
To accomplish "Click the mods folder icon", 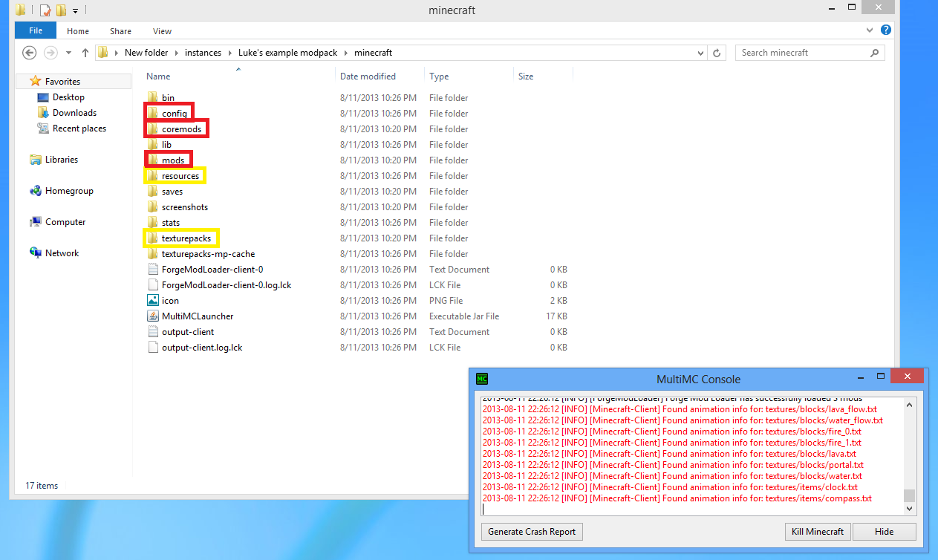I will point(152,160).
